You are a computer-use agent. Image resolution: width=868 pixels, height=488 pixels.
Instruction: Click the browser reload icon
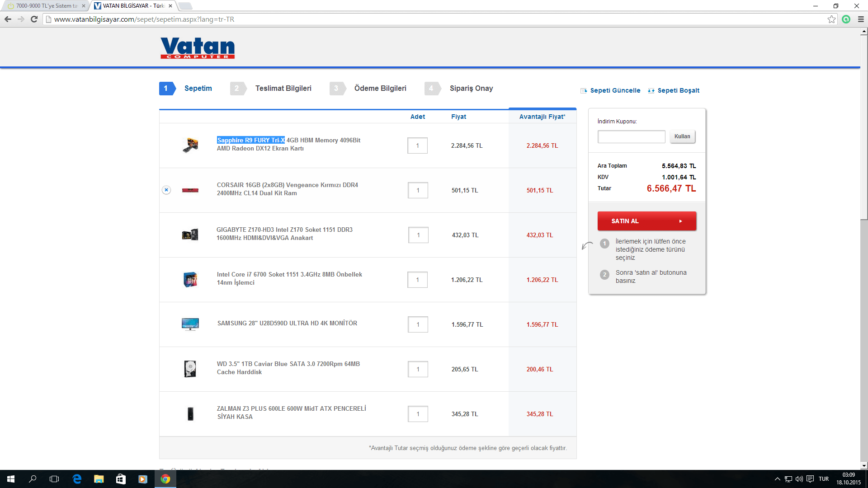pos(34,19)
